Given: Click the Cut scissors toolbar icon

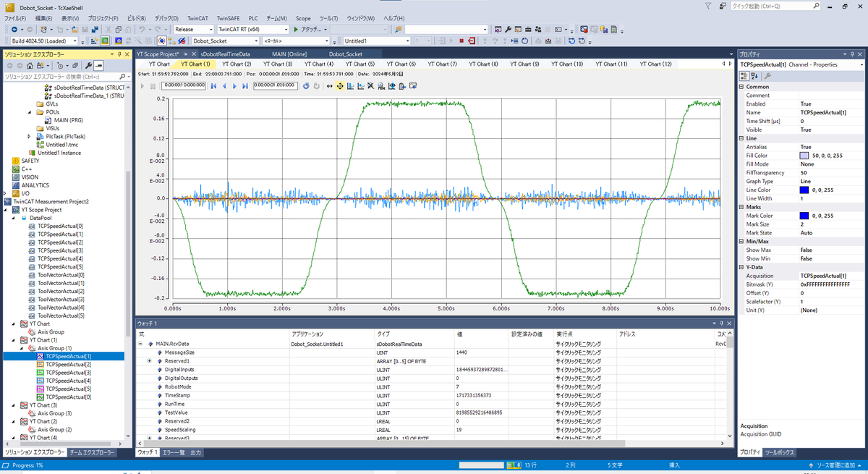Looking at the screenshot, I should click(x=108, y=30).
